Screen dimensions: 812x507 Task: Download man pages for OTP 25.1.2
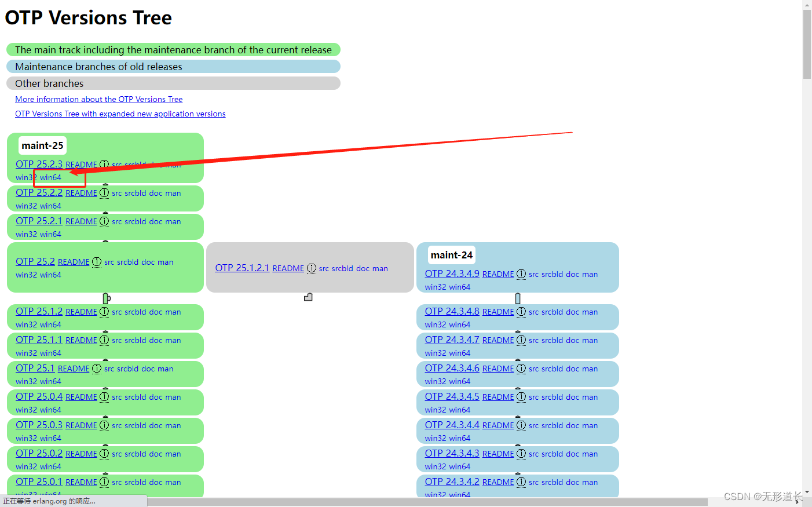pos(173,312)
